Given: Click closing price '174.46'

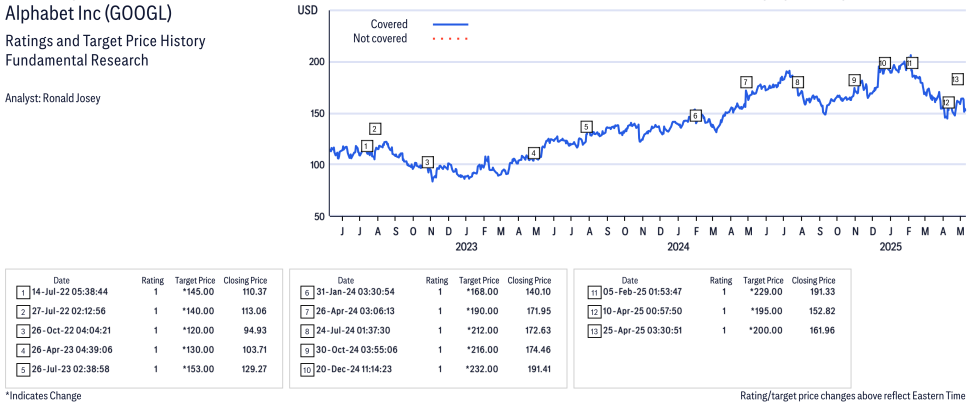Looking at the screenshot, I should 537,350.
